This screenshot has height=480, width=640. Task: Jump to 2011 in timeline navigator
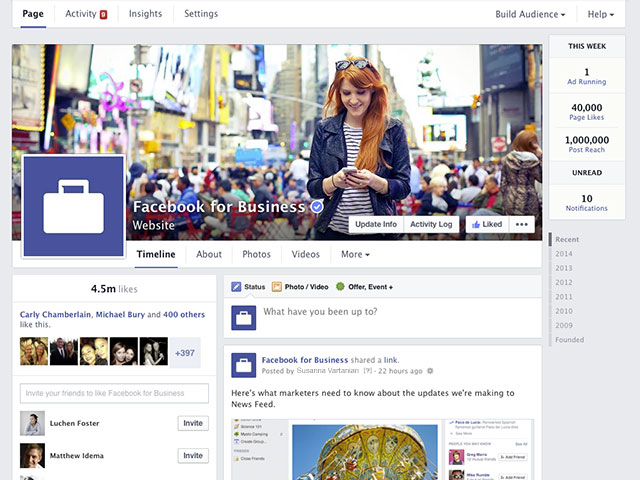coord(564,297)
